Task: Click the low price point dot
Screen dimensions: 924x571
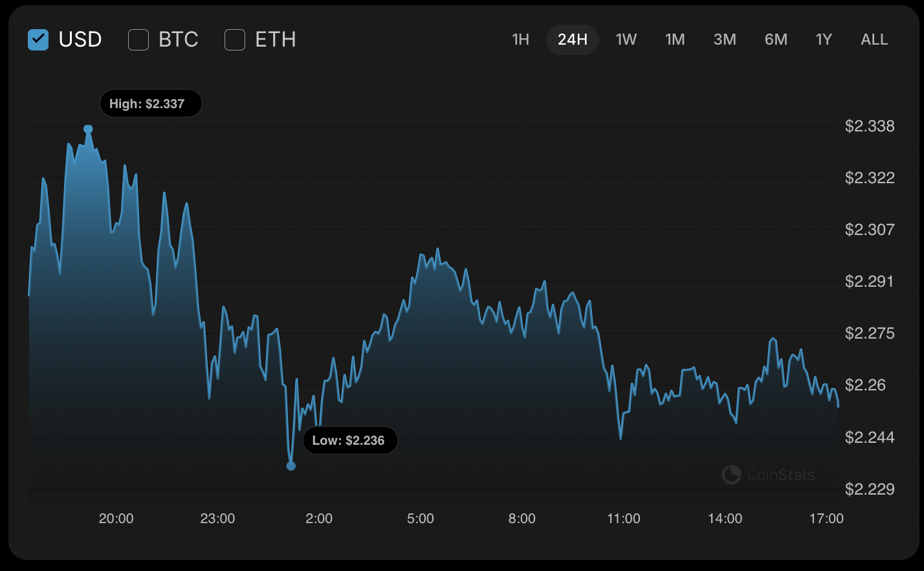Action: pos(291,465)
